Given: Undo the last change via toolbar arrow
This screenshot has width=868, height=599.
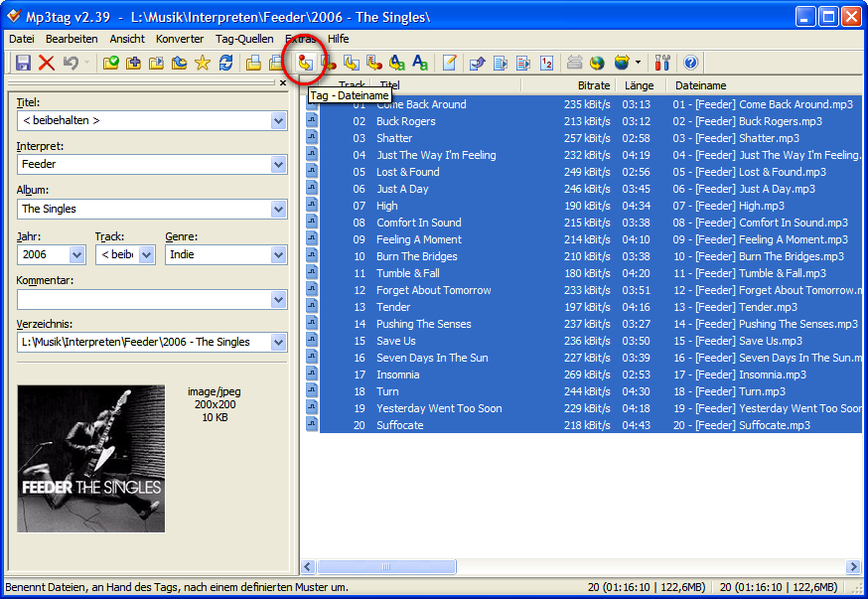Looking at the screenshot, I should pyautogui.click(x=71, y=63).
